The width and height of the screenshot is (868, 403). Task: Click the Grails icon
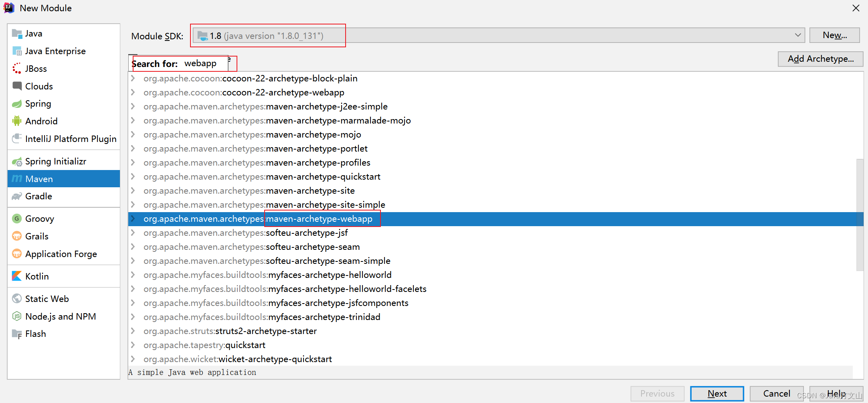[17, 236]
